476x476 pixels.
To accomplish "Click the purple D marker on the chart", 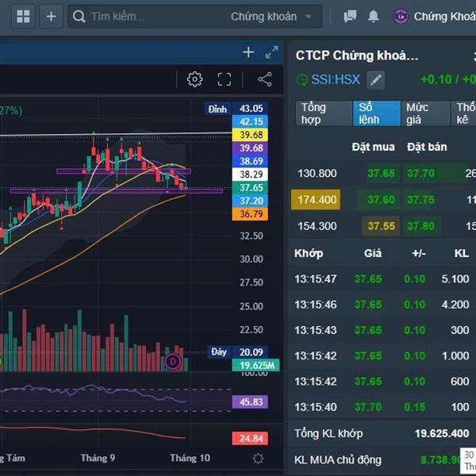I will [x=173, y=362].
